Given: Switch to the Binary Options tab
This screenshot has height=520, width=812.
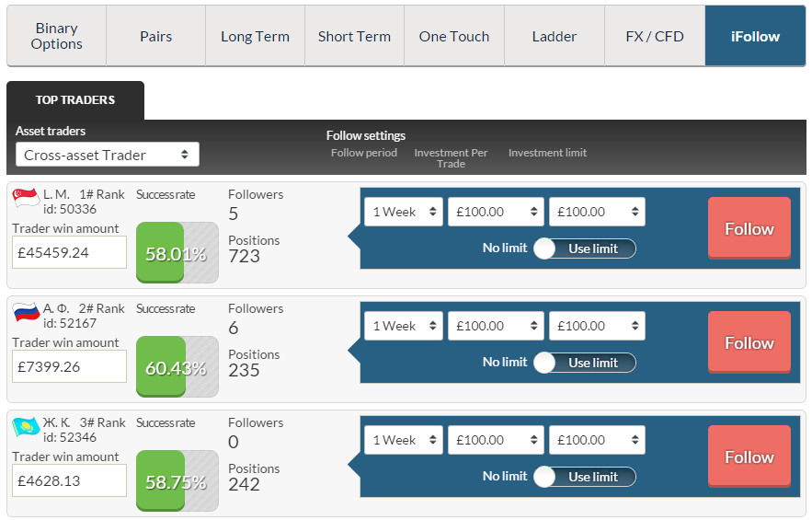Looking at the screenshot, I should (56, 36).
